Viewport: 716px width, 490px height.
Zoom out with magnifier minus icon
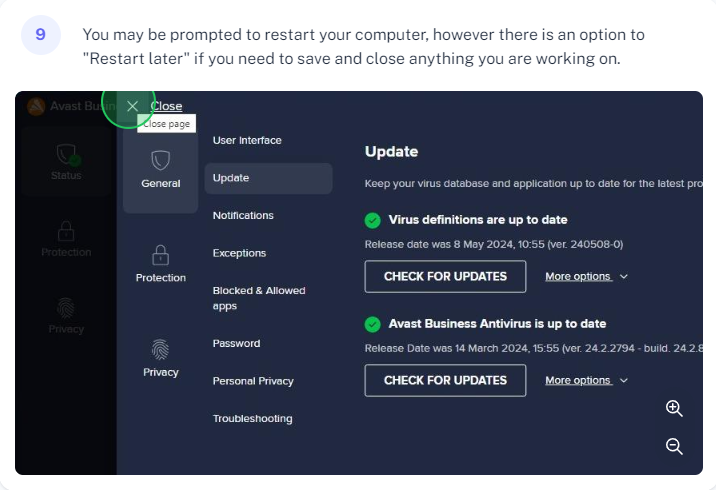click(x=674, y=446)
